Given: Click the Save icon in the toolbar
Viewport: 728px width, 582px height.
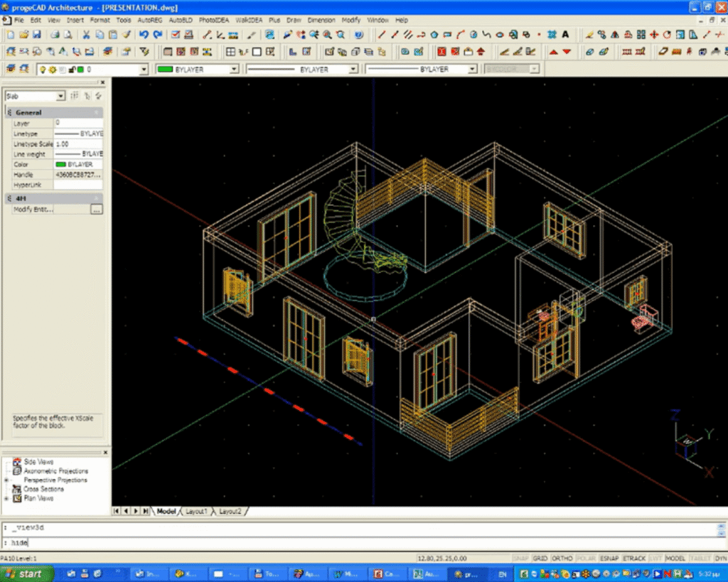Looking at the screenshot, I should pyautogui.click(x=38, y=33).
